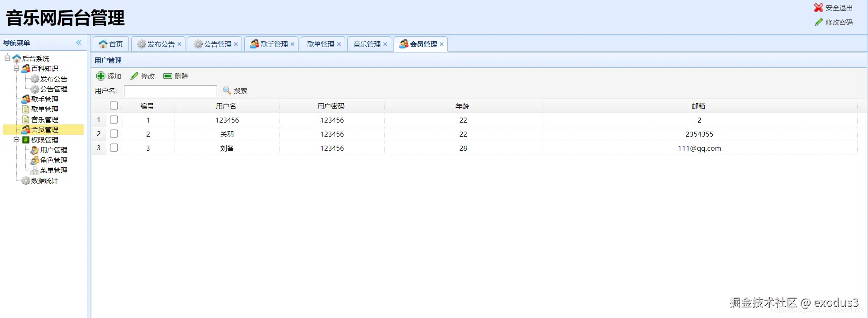
Task: Click the gear icon on 公告管理 tab
Action: point(198,44)
